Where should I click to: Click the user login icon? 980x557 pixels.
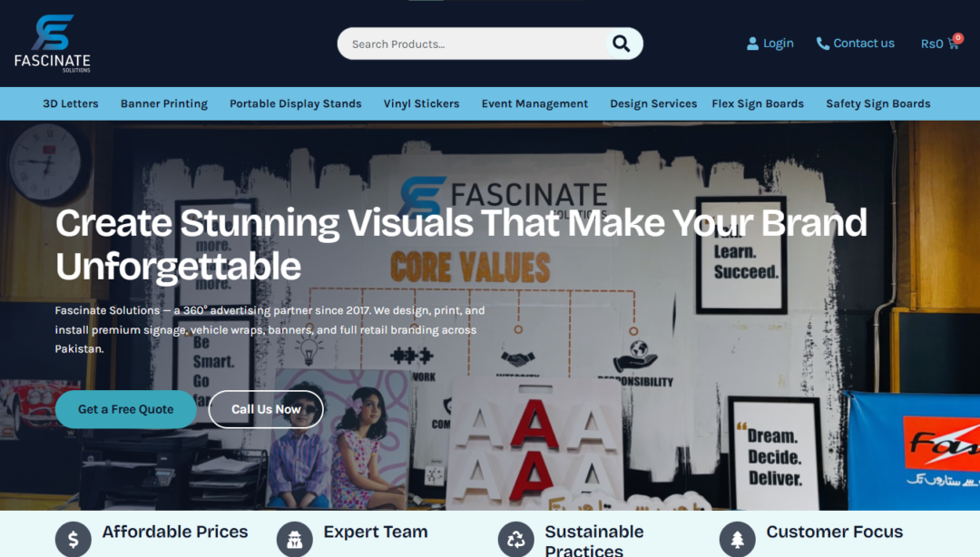point(752,44)
